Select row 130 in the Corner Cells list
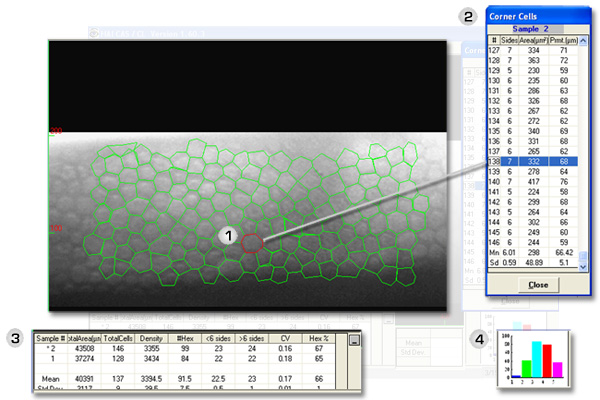Viewport: 600px width, 400px height. point(533,80)
